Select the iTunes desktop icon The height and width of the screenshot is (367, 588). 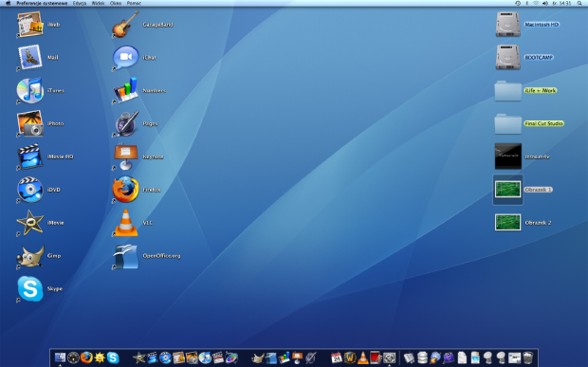30,90
